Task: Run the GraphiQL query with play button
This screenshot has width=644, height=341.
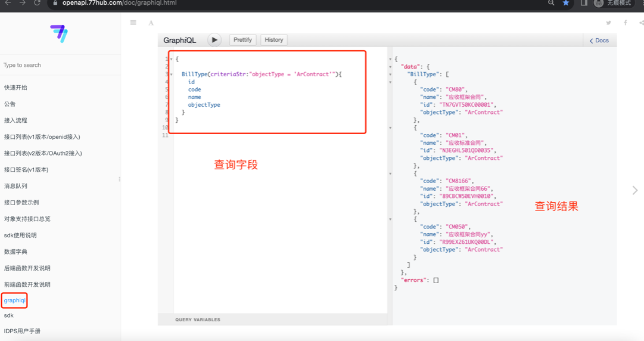Action: (x=214, y=40)
